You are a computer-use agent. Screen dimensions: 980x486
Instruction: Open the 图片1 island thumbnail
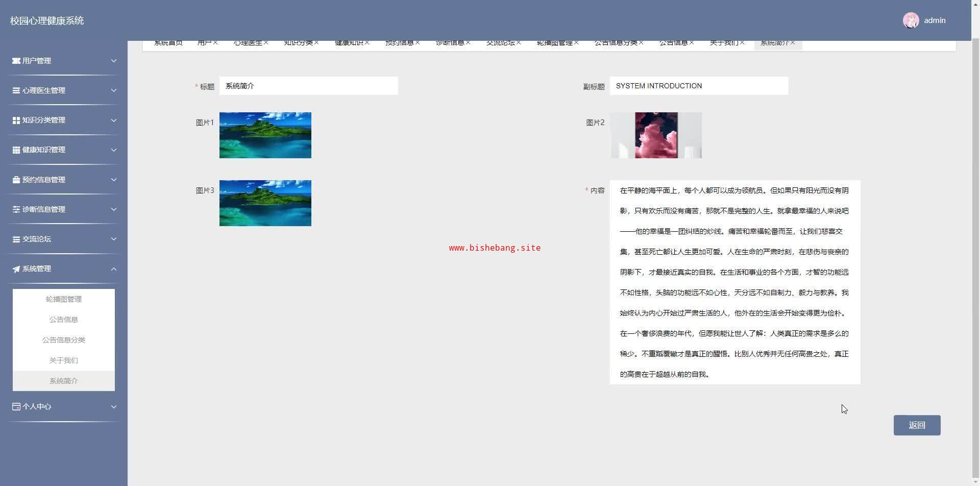(x=265, y=135)
